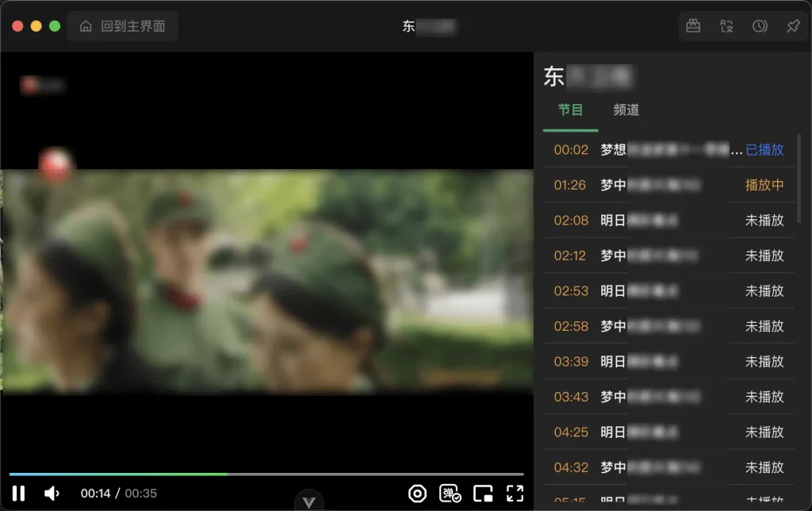Screen dimensions: 812x511
Task: Switch to the 节目 tab
Action: tap(570, 110)
